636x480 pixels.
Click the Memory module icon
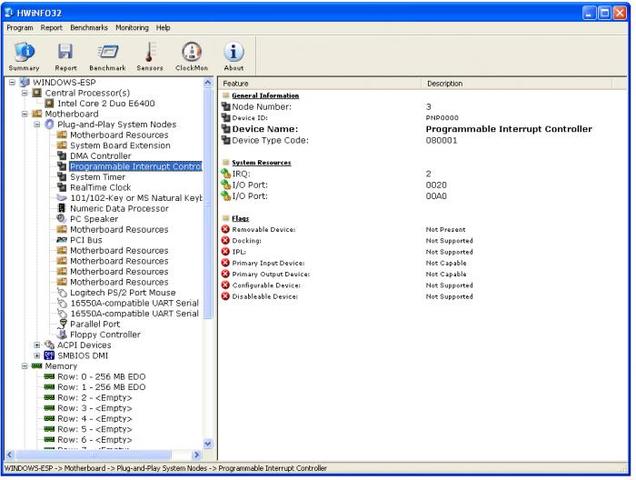click(37, 366)
